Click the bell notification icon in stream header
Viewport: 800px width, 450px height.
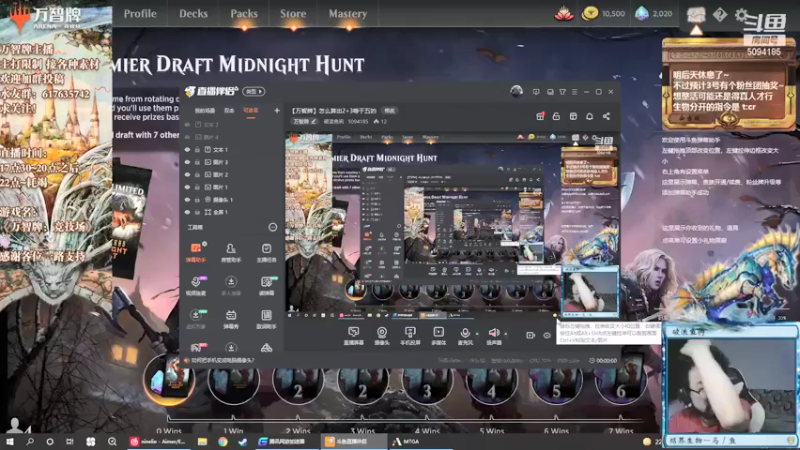click(589, 116)
